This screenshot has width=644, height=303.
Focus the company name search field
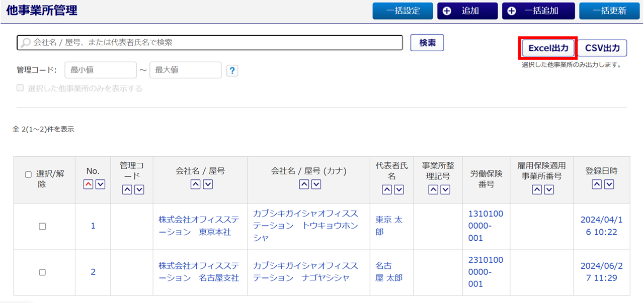coord(211,43)
